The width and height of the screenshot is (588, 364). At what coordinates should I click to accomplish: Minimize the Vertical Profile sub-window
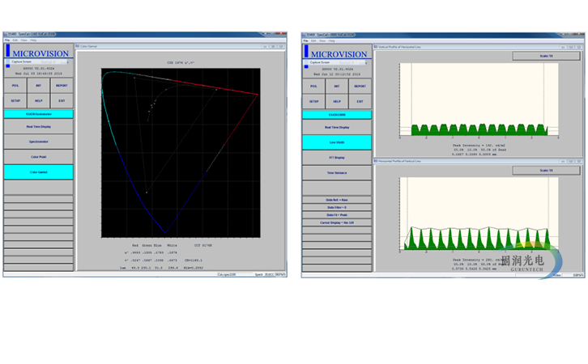click(563, 47)
